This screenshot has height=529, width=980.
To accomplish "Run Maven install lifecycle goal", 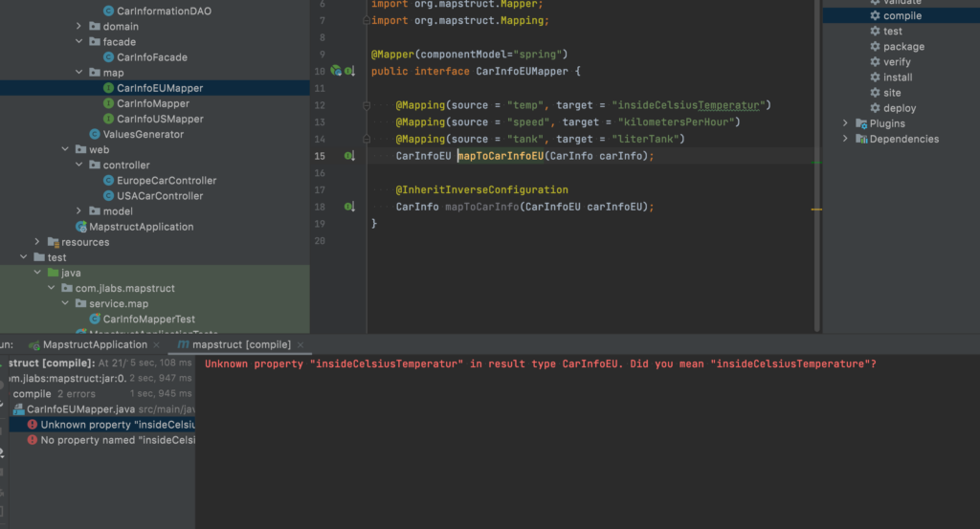I will coord(898,77).
